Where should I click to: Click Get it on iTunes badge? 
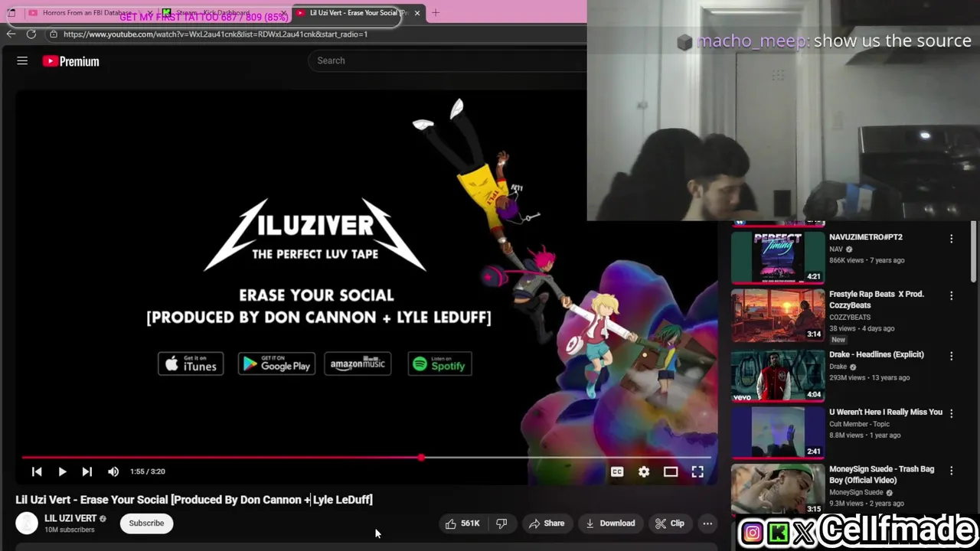(x=191, y=364)
